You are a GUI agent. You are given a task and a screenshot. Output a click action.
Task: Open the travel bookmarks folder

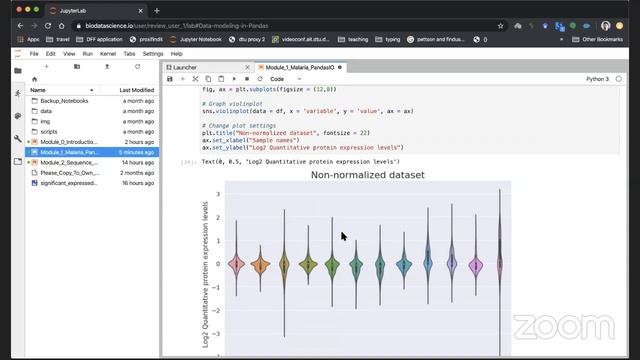coord(58,40)
